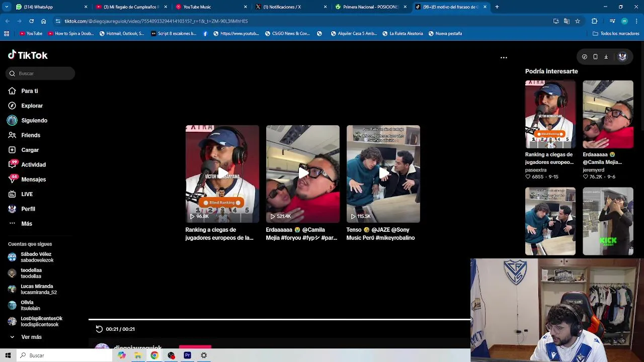Open Adobe Premiere Pro from the taskbar
The height and width of the screenshot is (362, 644).
pos(187,355)
